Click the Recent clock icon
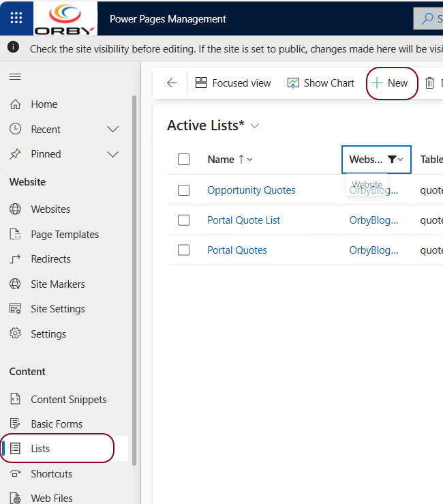This screenshot has height=504, width=443. click(15, 129)
